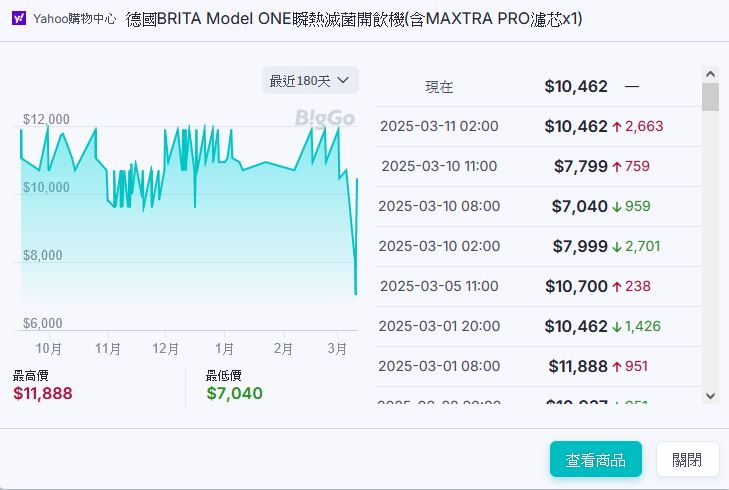Click the scrollbar up arrow
Image resolution: width=729 pixels, height=490 pixels.
coord(710,75)
